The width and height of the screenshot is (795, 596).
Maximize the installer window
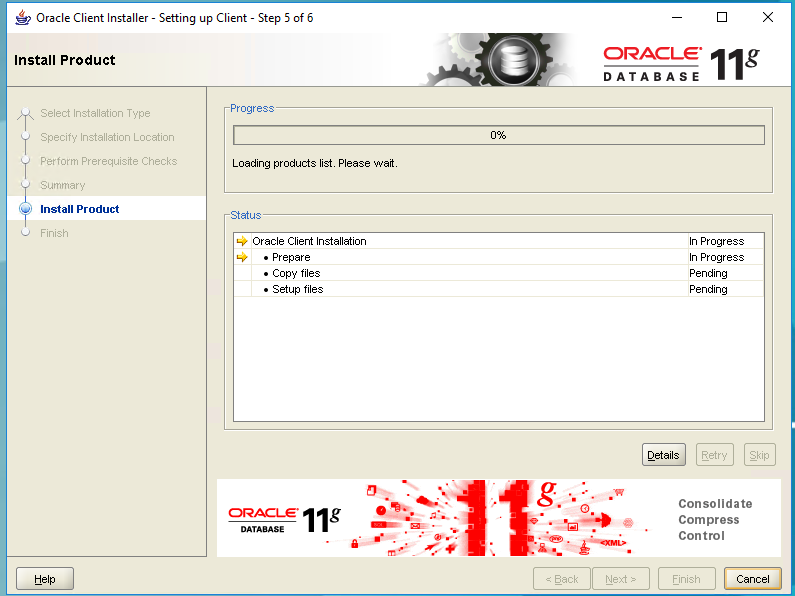[x=722, y=17]
